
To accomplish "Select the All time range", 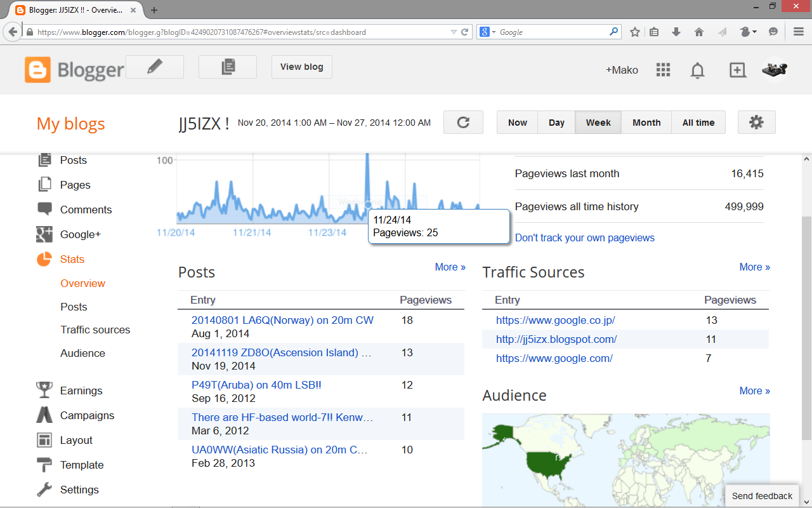I will point(698,123).
